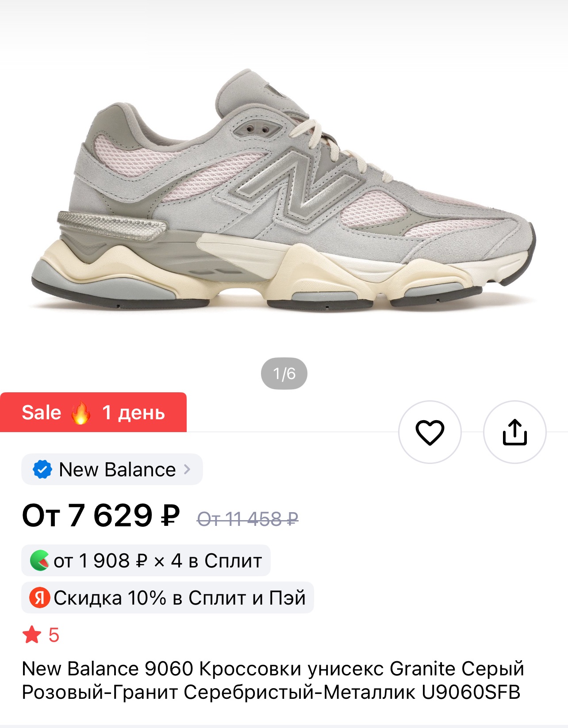Tap the red Yandex Я icon

[x=39, y=598]
